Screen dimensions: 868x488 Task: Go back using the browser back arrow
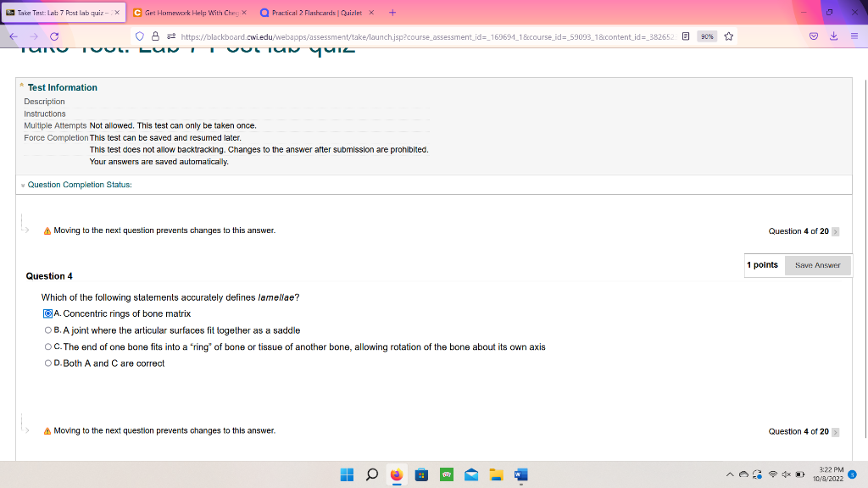[12, 36]
